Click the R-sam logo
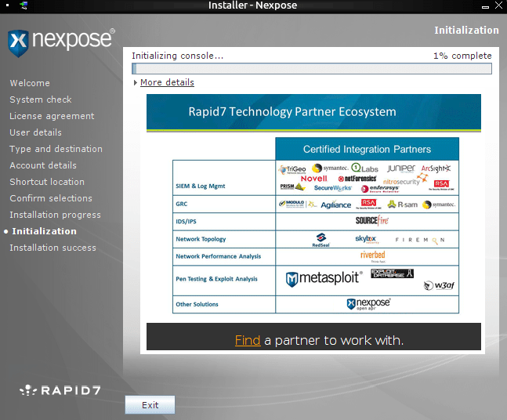507x420 pixels. pyautogui.click(x=403, y=205)
